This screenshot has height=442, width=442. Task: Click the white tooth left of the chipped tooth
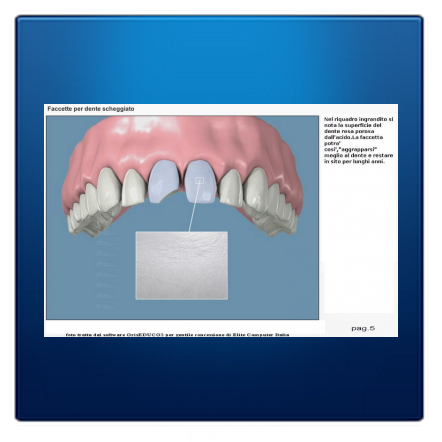[x=133, y=188]
